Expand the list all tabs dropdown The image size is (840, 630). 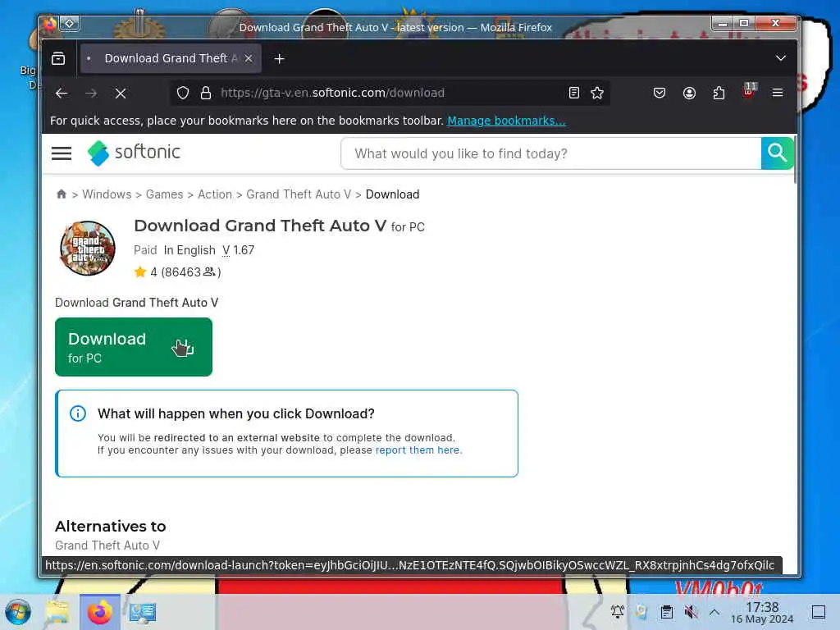pos(781,58)
